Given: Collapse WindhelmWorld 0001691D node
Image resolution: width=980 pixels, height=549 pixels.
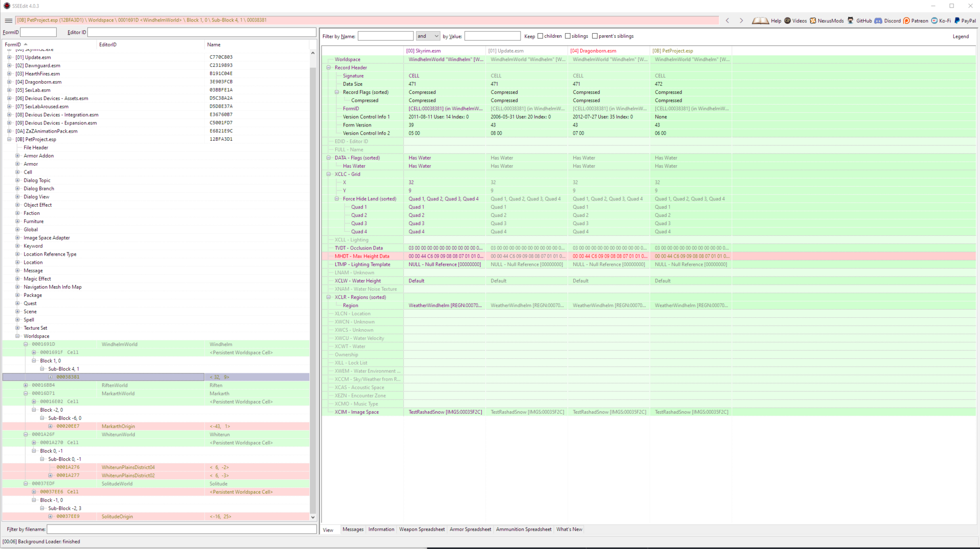Looking at the screenshot, I should (26, 344).
